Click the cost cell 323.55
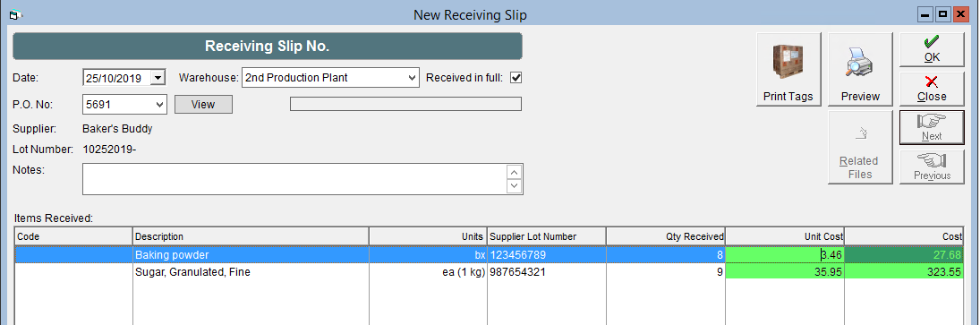 point(905,272)
